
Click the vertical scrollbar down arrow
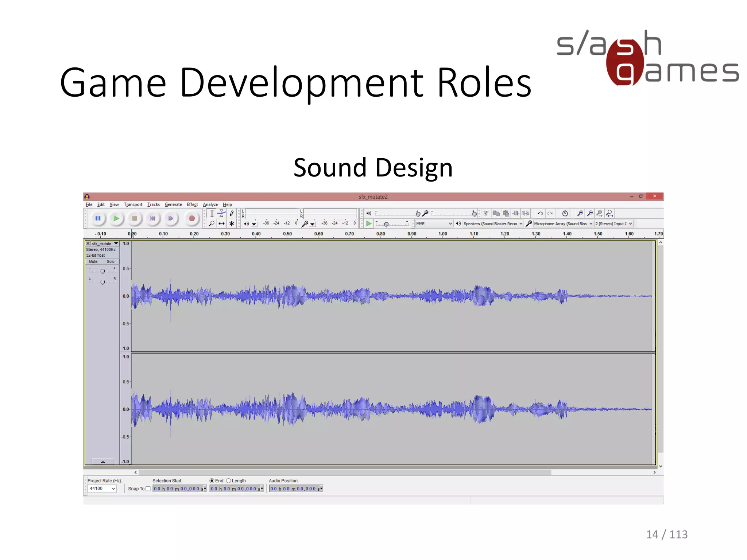tap(661, 466)
